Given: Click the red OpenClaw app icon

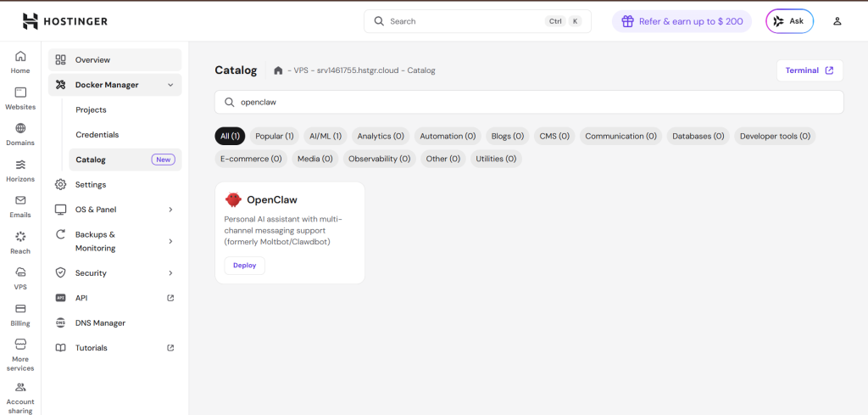Looking at the screenshot, I should [x=233, y=199].
